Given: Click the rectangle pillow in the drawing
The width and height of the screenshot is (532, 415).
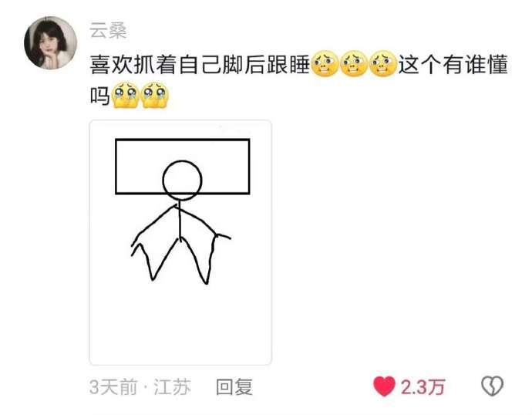Looking at the screenshot, I should click(x=183, y=167).
